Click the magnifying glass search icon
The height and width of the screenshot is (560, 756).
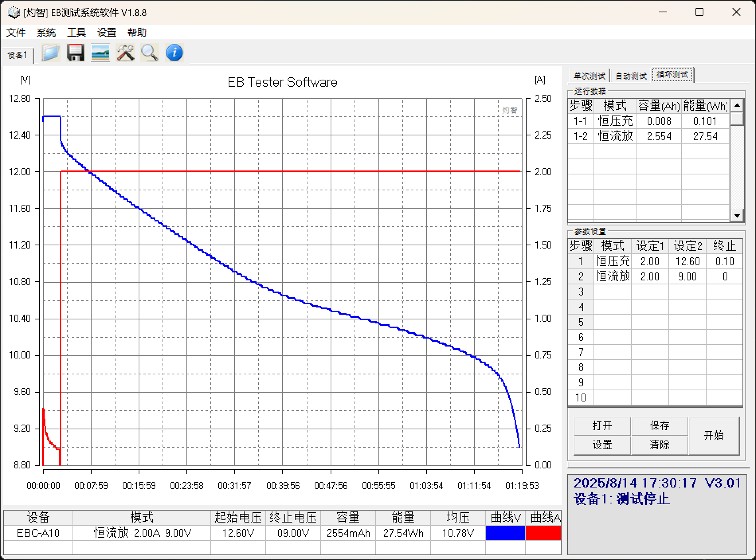click(x=150, y=53)
